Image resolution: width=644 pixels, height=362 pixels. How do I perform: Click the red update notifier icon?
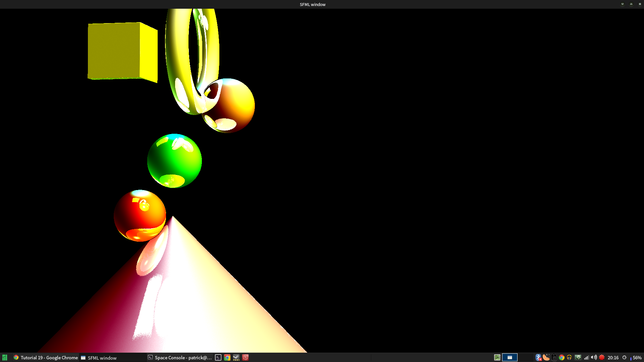pyautogui.click(x=602, y=358)
